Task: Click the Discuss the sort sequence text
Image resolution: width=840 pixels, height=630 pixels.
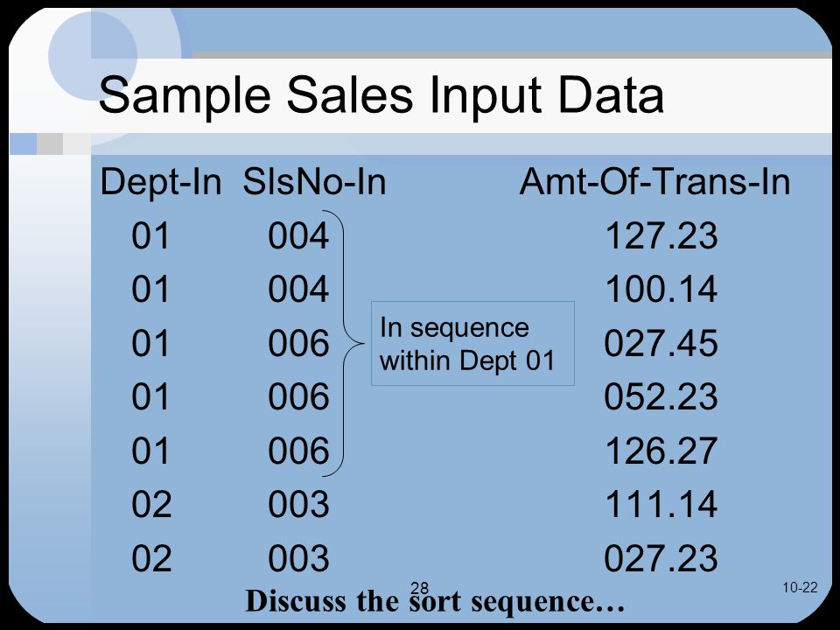Action: pos(435,602)
